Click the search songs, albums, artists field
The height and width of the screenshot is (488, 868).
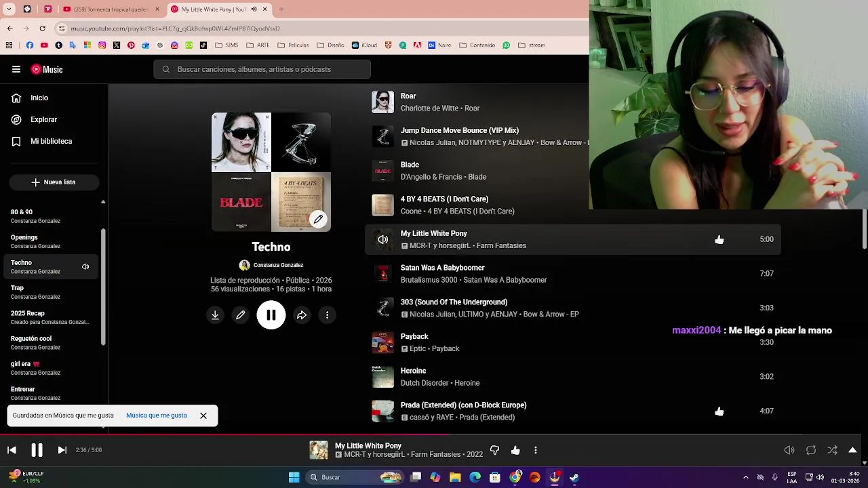(x=262, y=69)
